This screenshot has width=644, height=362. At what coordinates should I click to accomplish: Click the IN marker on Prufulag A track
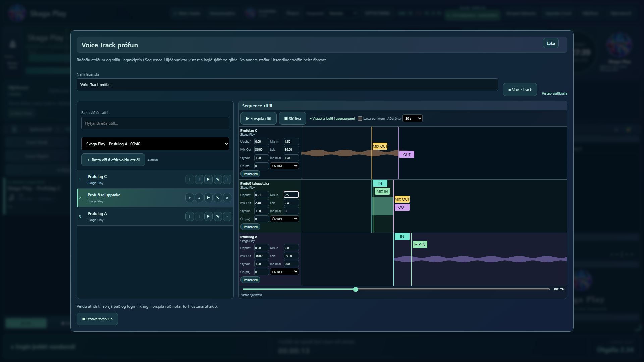pyautogui.click(x=402, y=237)
